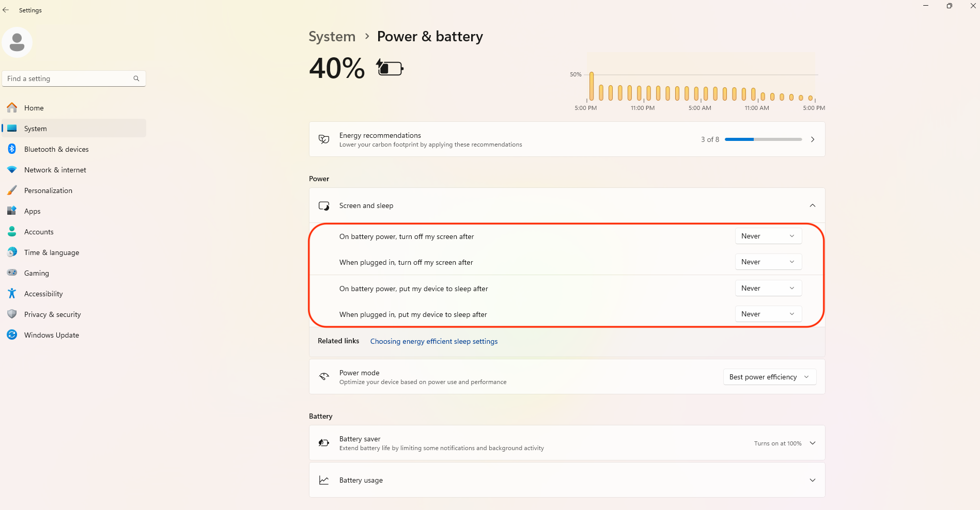This screenshot has height=510, width=980.
Task: Open Choosing energy efficient sleep settings link
Action: click(434, 341)
